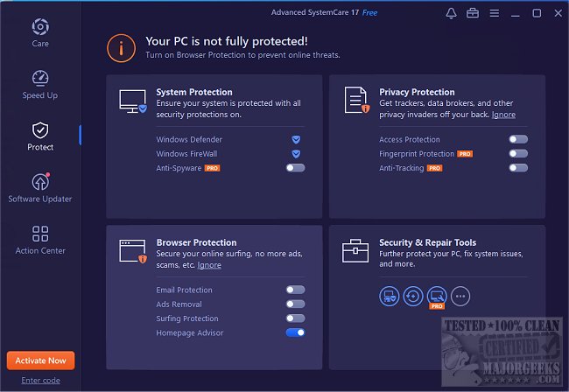Launch the restore circular-arrow tool icon
569x392 pixels.
click(413, 297)
